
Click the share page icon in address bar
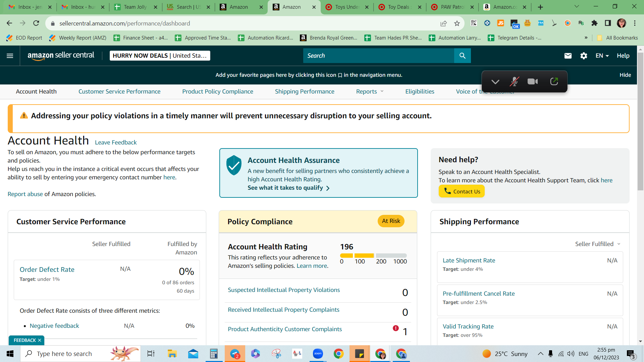coord(443,23)
